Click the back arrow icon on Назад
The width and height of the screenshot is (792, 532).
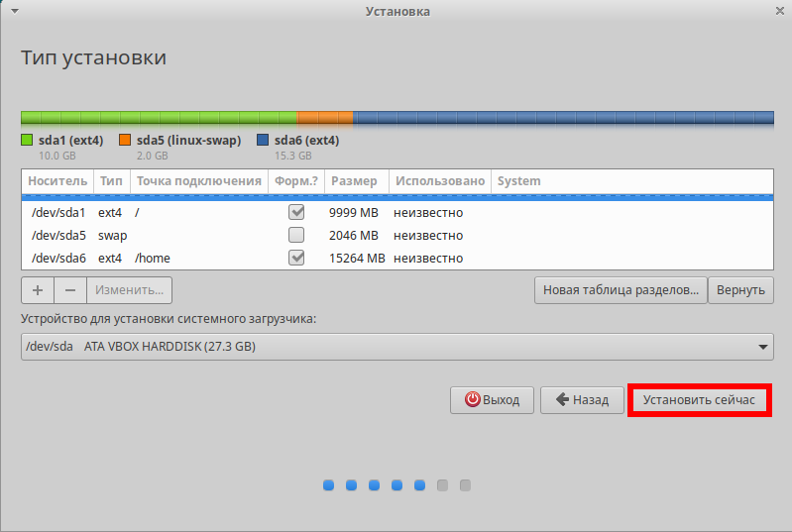coord(562,400)
